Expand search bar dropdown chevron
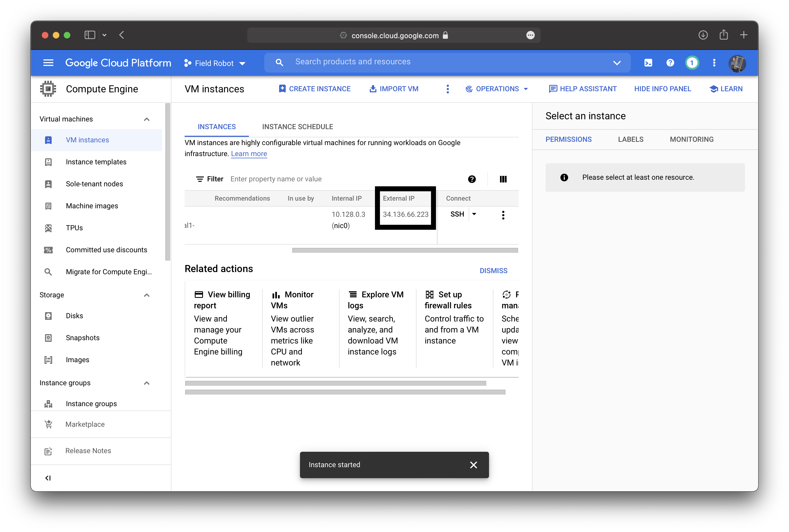 (617, 63)
